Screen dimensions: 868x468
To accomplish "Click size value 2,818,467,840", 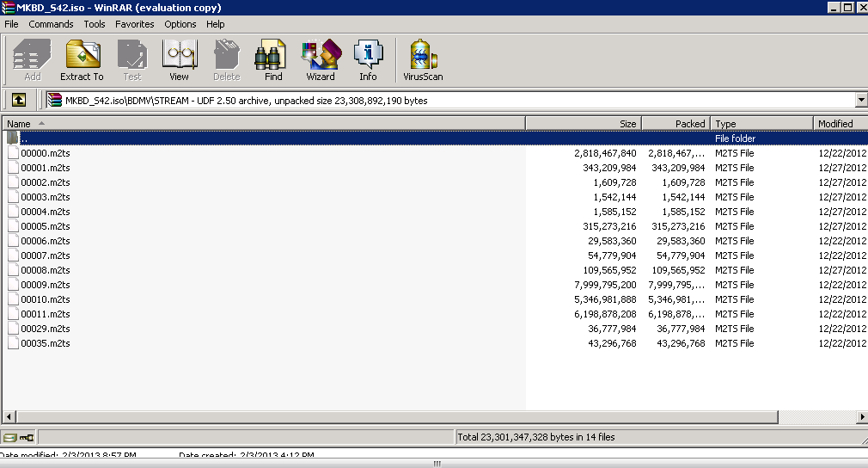I will coord(605,153).
